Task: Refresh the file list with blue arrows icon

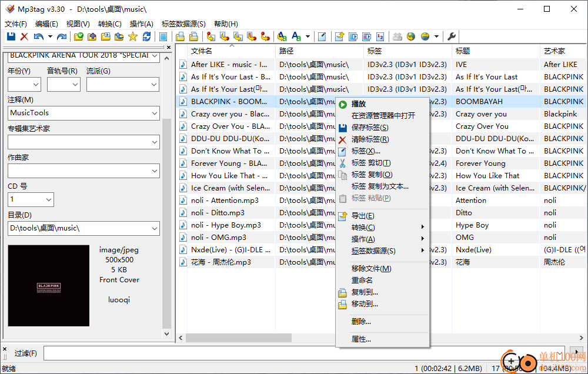Action: [x=146, y=36]
